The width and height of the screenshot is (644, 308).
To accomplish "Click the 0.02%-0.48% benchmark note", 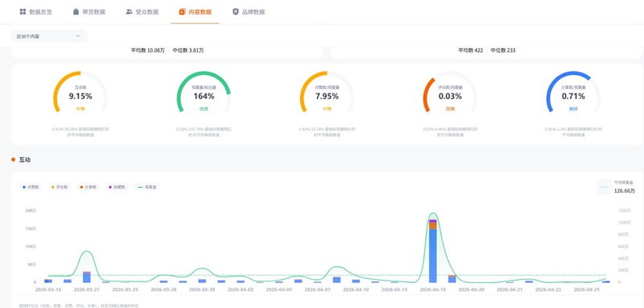I will pos(450,131).
